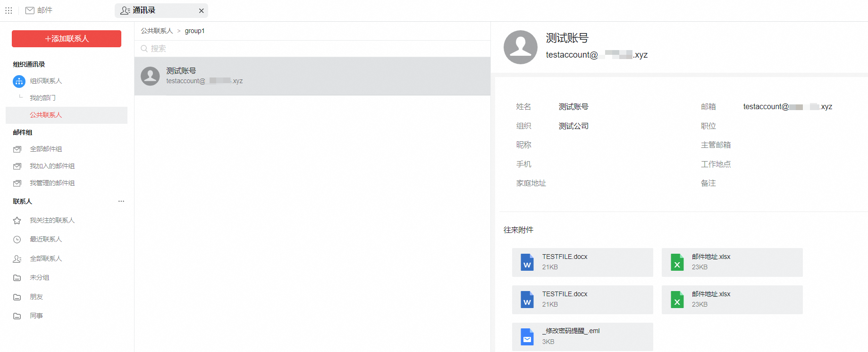Select the 测试账号 contact row
Image resolution: width=868 pixels, height=352 pixels.
(x=312, y=76)
